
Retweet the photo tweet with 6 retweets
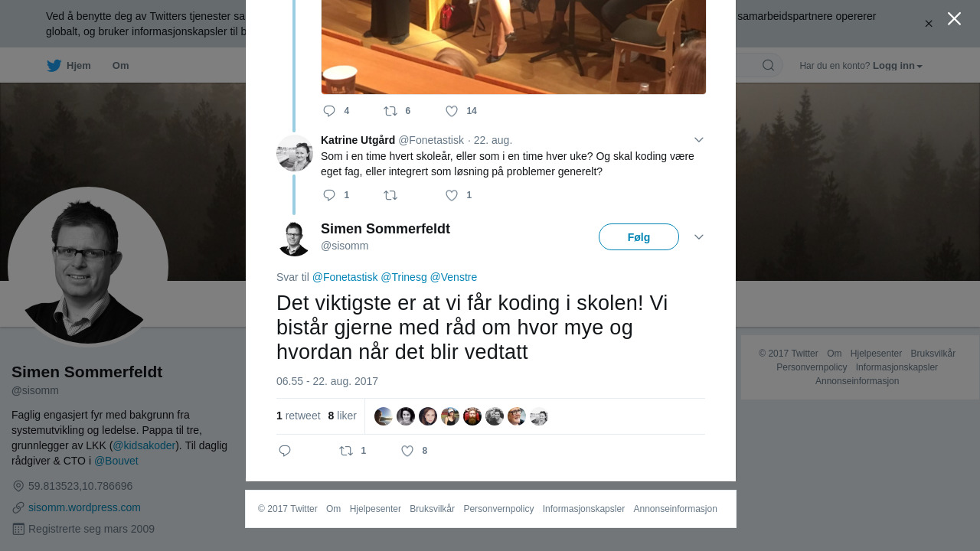397,111
